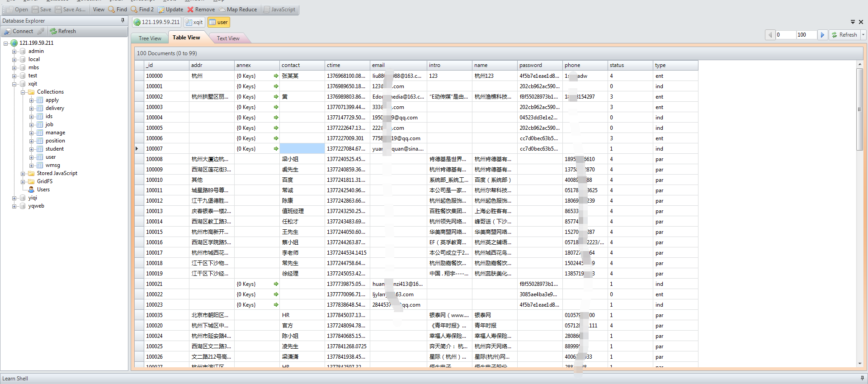
Task: Open the Learn Shell panel
Action: (x=15, y=379)
